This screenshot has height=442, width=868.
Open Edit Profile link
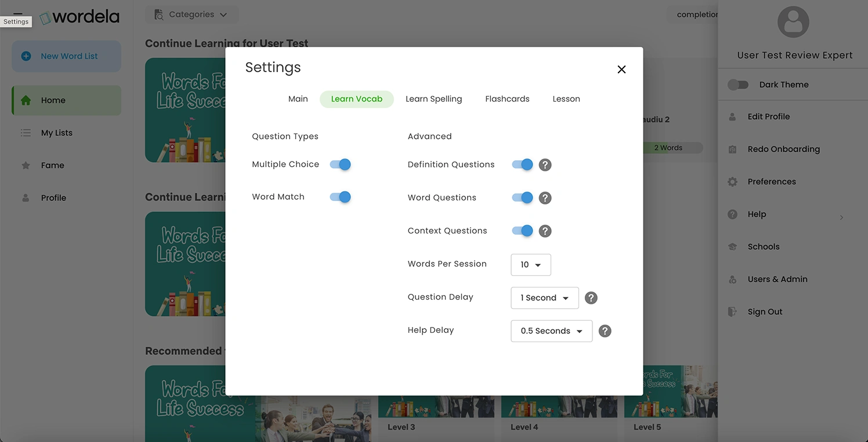tap(768, 117)
